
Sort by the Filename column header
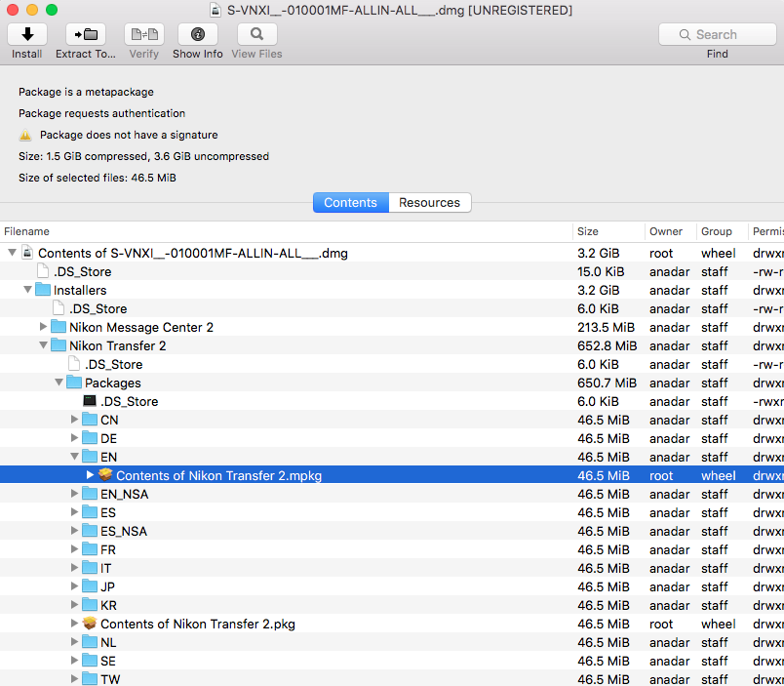click(286, 231)
